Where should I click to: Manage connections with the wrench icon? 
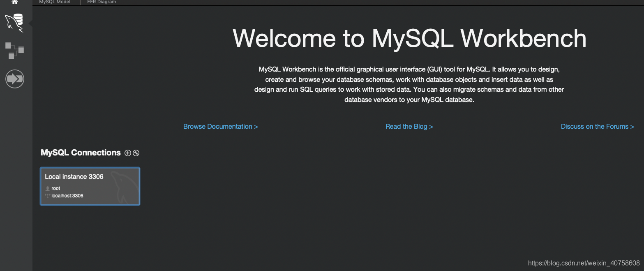pos(136,153)
